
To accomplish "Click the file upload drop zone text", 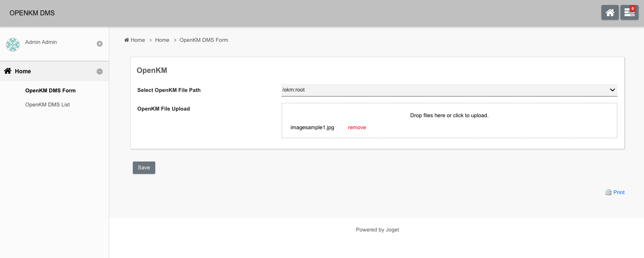I will pos(449,116).
